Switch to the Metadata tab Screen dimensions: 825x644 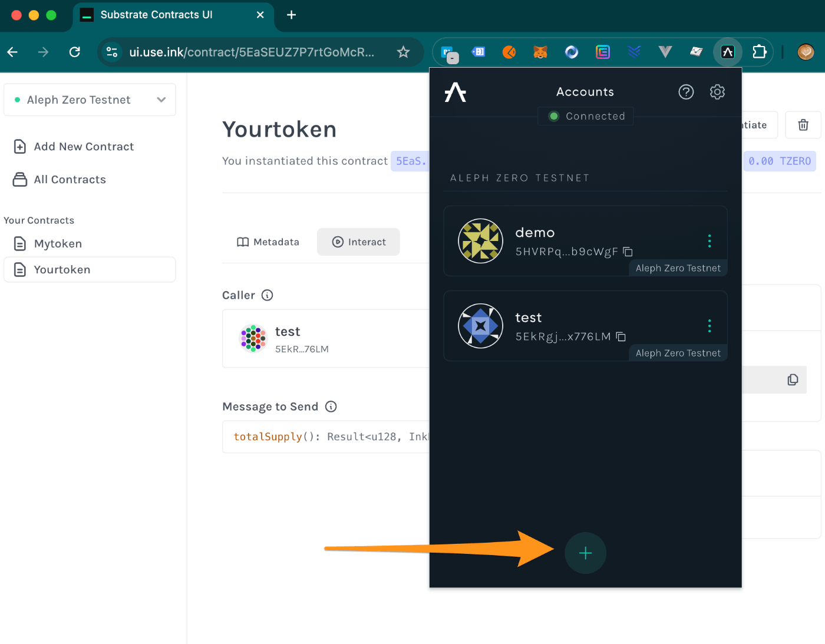[268, 242]
